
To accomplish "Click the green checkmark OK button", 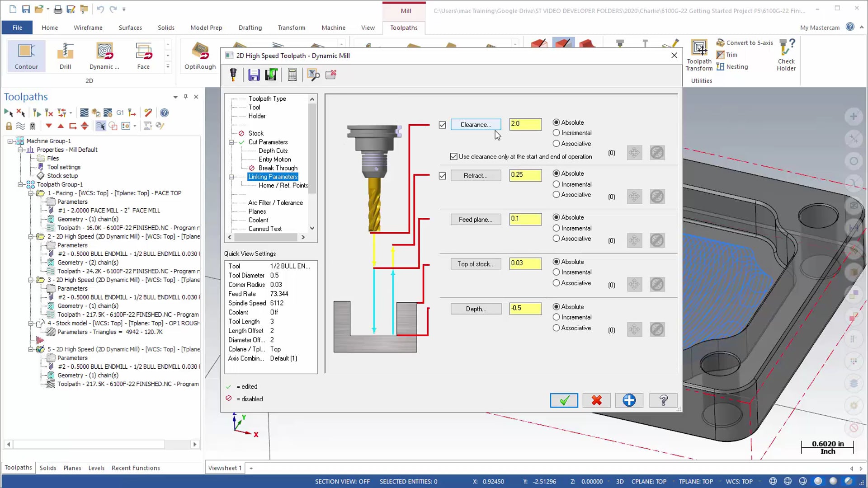I will coord(564,400).
